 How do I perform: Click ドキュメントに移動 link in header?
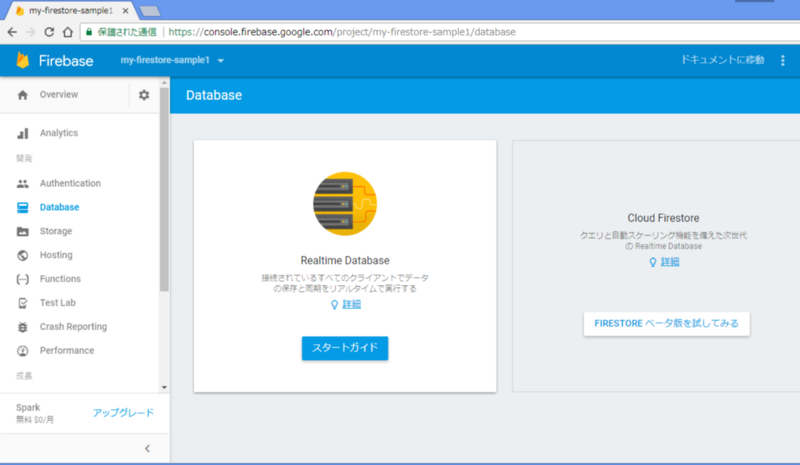click(722, 60)
